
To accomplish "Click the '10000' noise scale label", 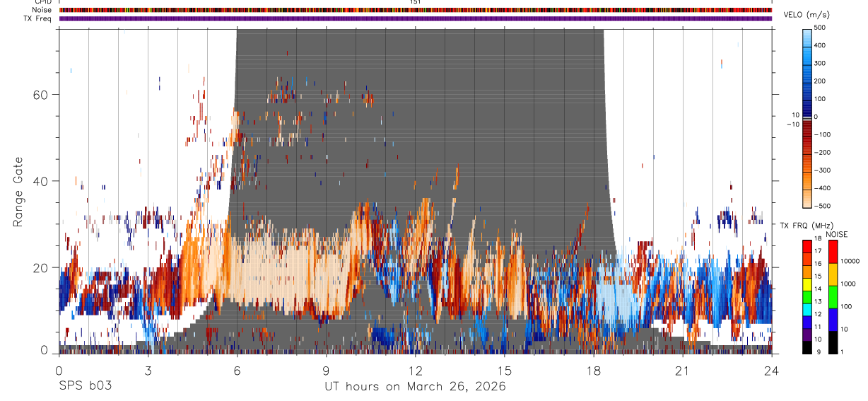I will point(850,262).
